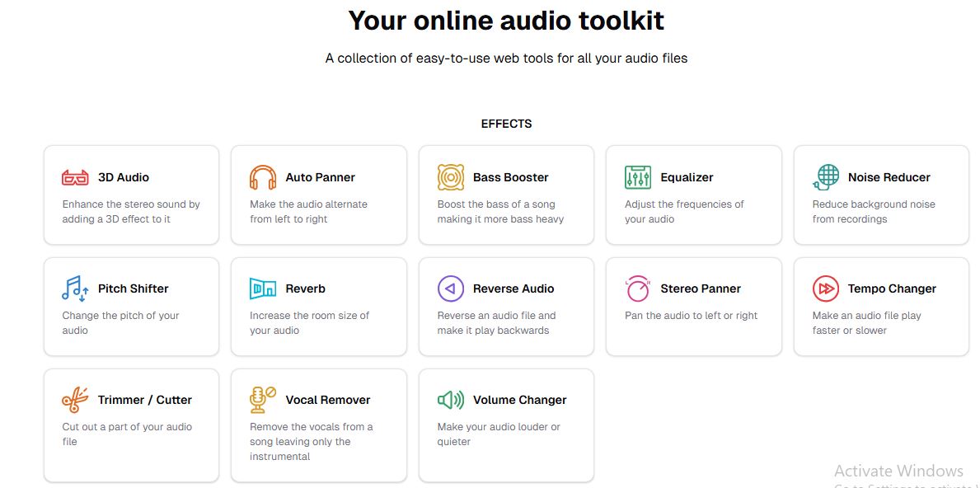Open the Noise Reducer tool title
Image resolution: width=980 pixels, height=488 pixels.
pyautogui.click(x=889, y=177)
